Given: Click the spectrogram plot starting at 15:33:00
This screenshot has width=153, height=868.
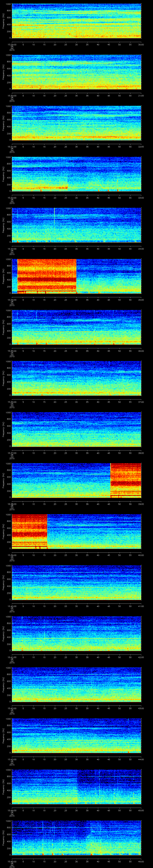Looking at the screenshot, I should pyautogui.click(x=76, y=225).
